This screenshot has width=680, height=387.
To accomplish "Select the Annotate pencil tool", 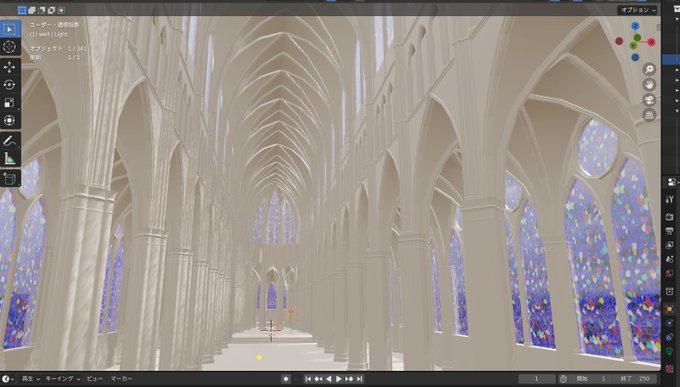I will [x=10, y=141].
